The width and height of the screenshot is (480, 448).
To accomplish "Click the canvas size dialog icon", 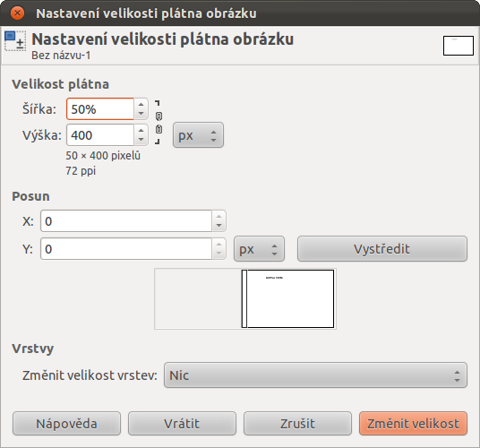I will point(15,41).
